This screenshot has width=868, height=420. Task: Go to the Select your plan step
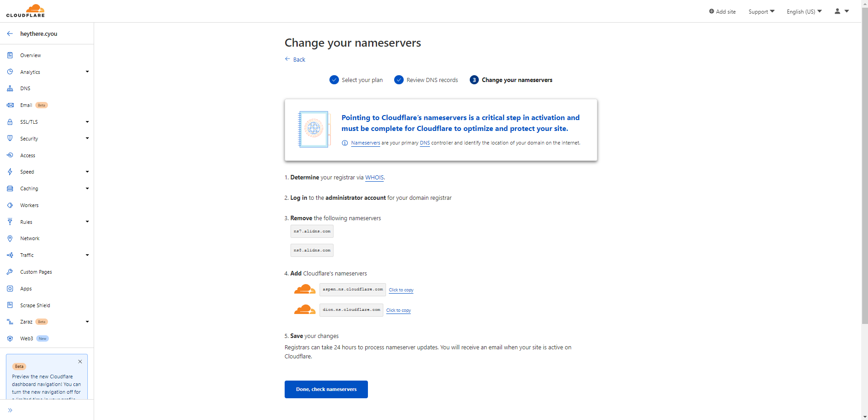[356, 80]
